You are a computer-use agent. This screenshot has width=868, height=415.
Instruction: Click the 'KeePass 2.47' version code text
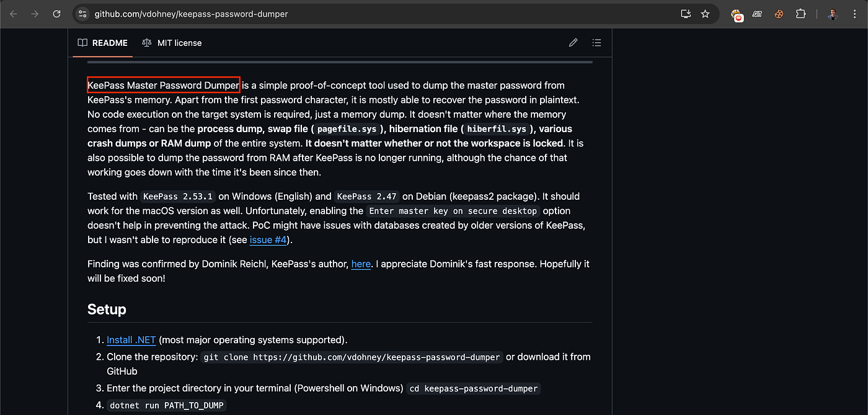coord(367,197)
